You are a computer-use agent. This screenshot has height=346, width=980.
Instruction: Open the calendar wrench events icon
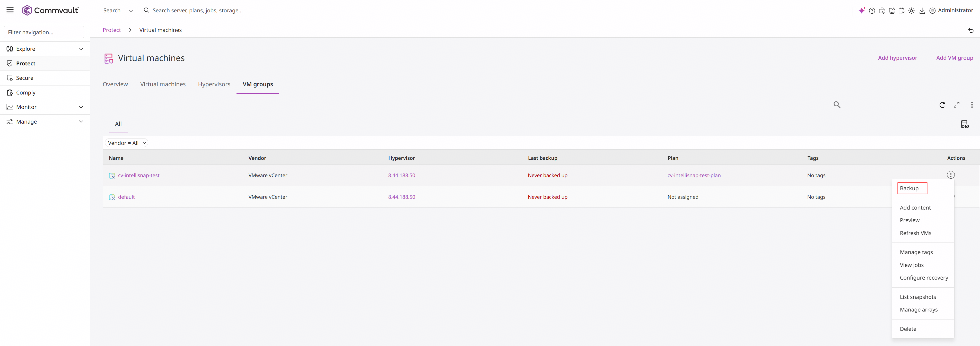coord(902,11)
